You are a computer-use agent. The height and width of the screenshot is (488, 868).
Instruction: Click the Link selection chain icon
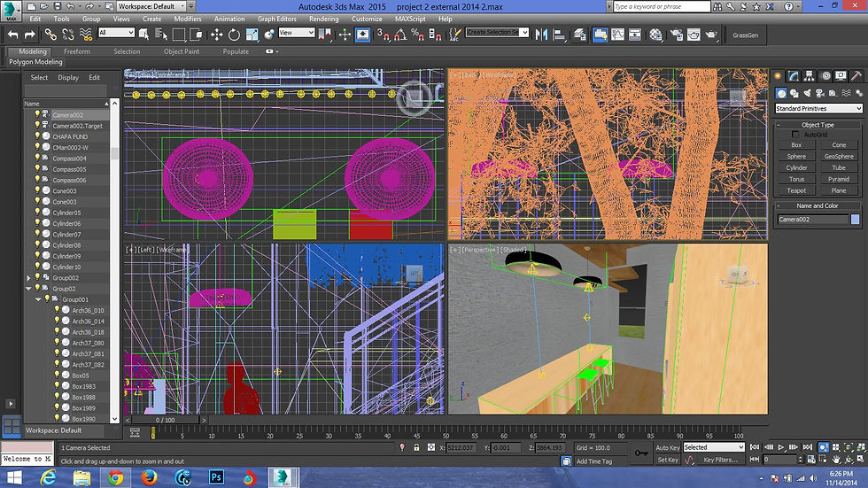(x=50, y=35)
